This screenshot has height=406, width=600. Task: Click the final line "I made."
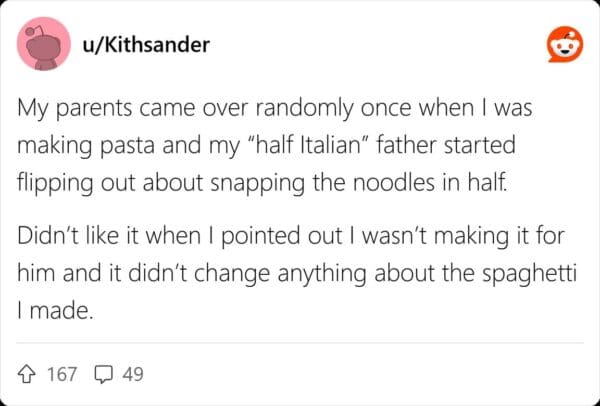pyautogui.click(x=56, y=311)
